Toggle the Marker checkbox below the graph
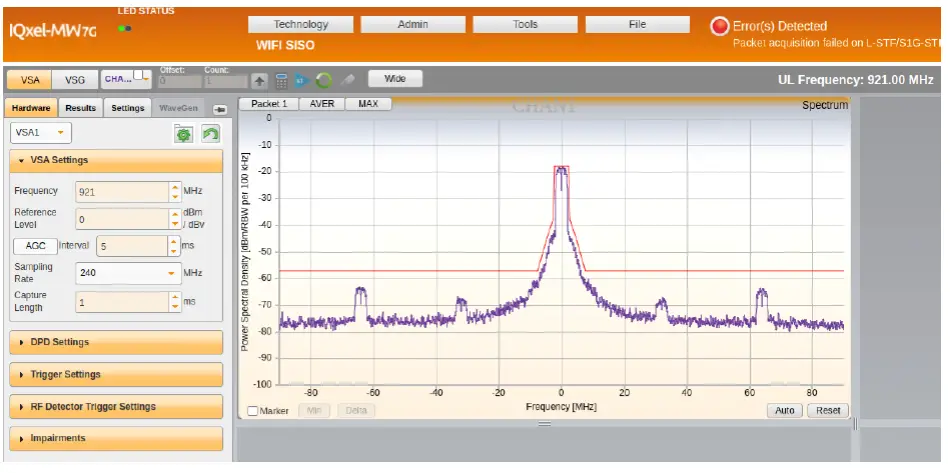This screenshot has height=473, width=950. tap(253, 411)
